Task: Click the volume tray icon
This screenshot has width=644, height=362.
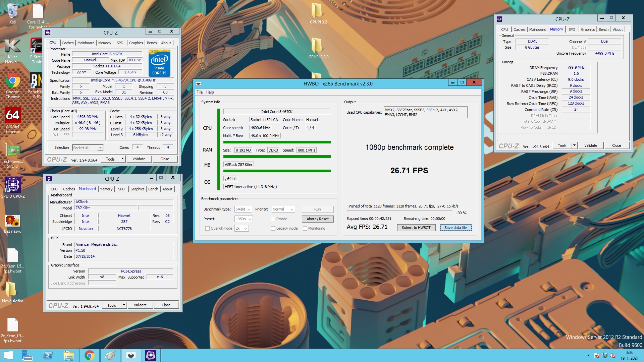Action: tap(613, 356)
